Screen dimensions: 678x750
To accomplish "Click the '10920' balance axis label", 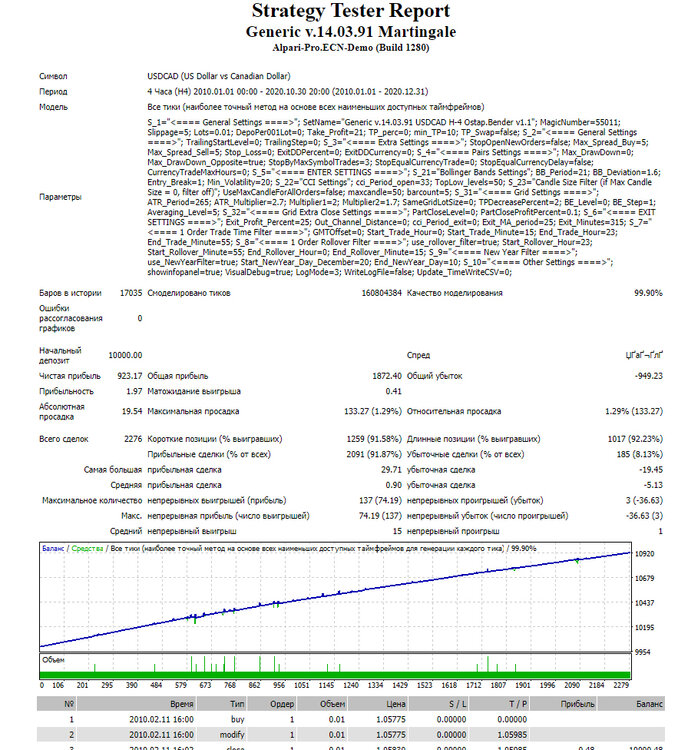I will pyautogui.click(x=644, y=553).
